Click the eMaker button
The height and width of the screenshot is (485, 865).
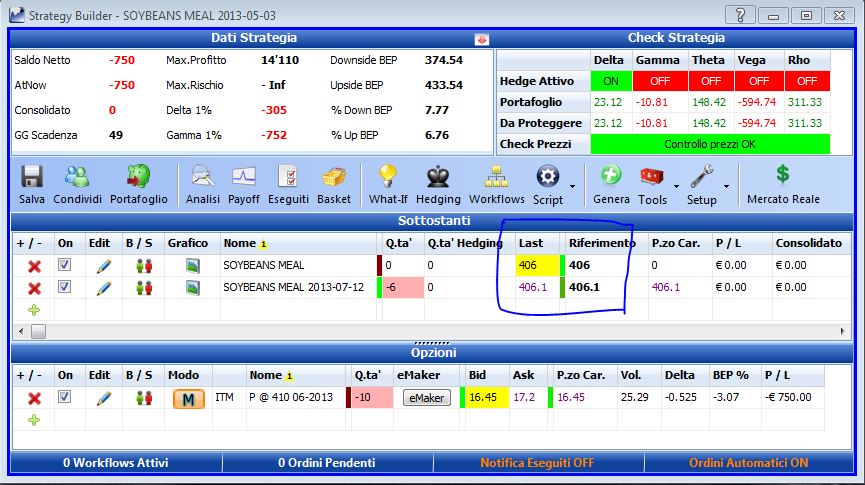click(x=426, y=397)
